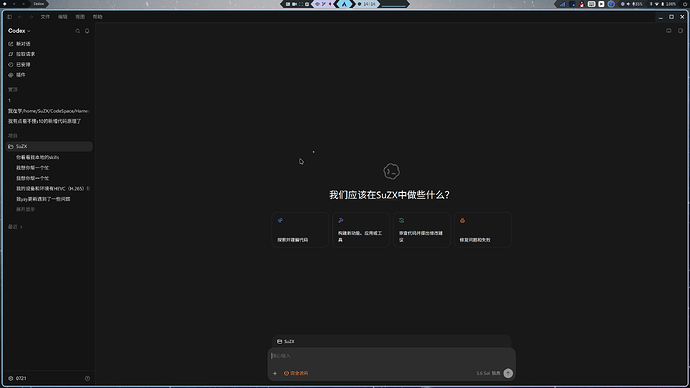The height and width of the screenshot is (388, 690).
Task: Open settings gear labeled 0721
Action: coord(18,378)
